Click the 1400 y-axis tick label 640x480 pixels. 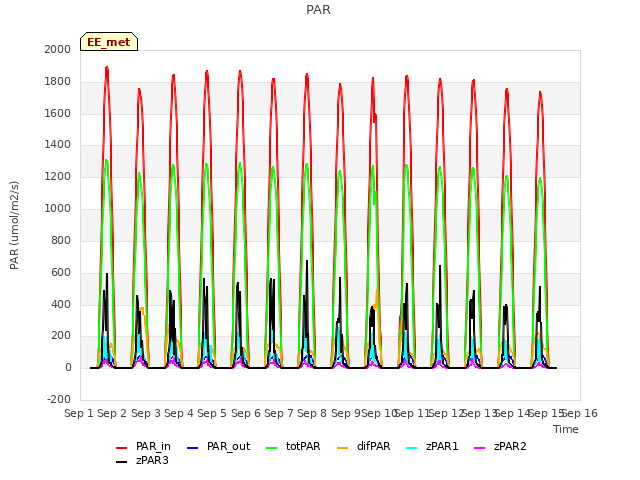58,144
